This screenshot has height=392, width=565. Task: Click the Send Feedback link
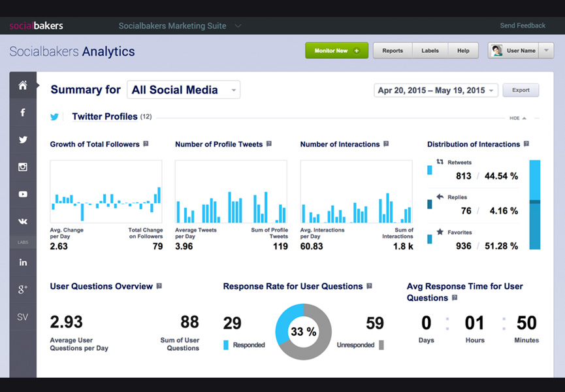point(523,26)
